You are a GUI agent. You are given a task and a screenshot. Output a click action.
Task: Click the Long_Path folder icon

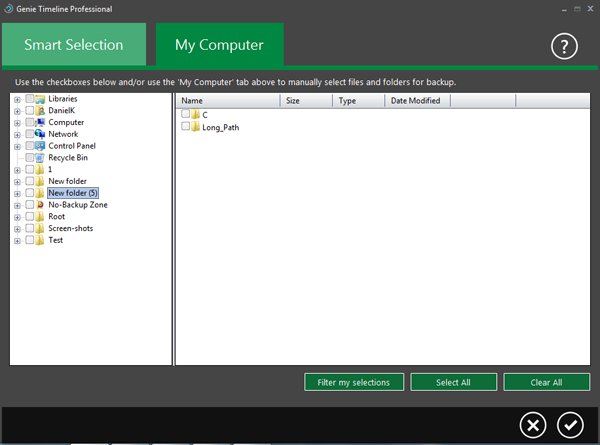[x=196, y=127]
